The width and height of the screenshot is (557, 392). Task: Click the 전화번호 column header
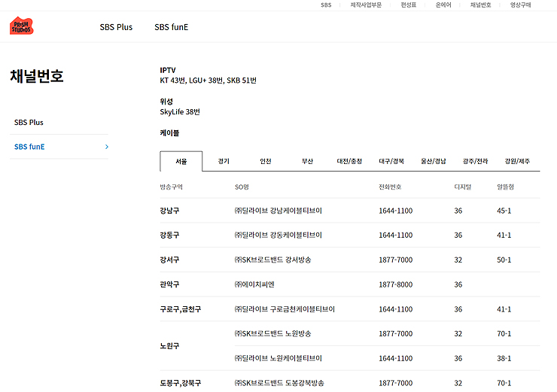pos(390,187)
